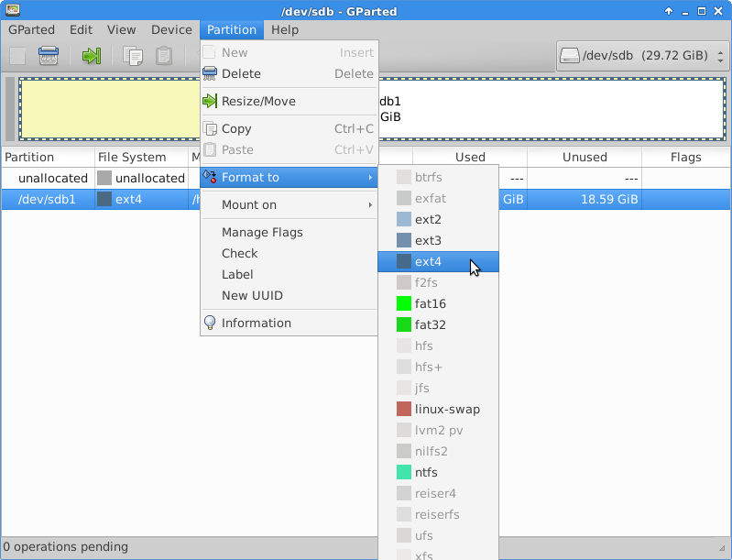The height and width of the screenshot is (560, 732).
Task: Open the Device menu
Action: [171, 30]
